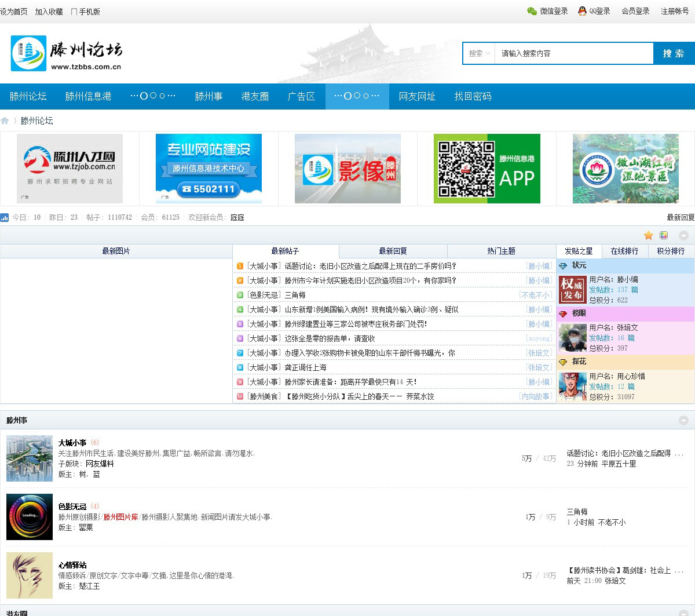Click the blue diamond 状元 icon

pos(563,265)
